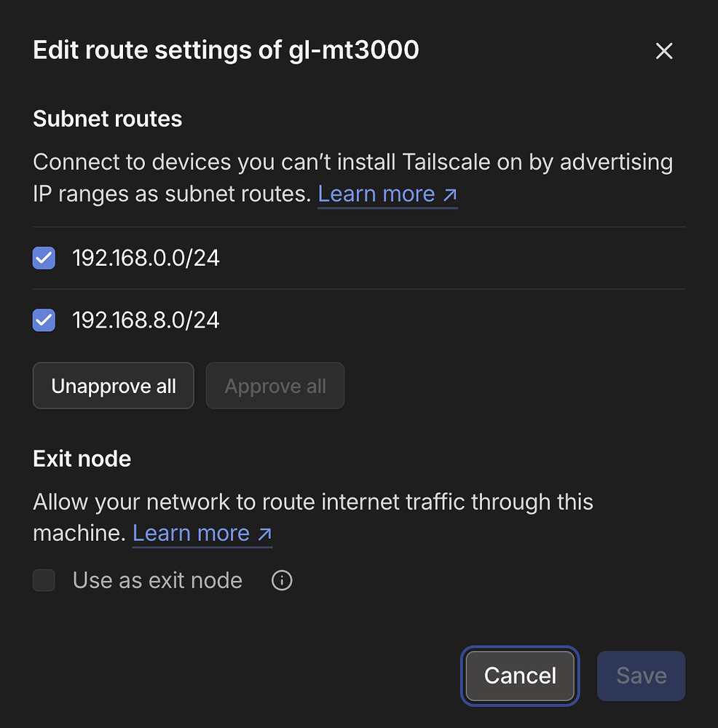The height and width of the screenshot is (728, 718).
Task: Open the subnet routes Learn more external link arrow
Action: [x=451, y=194]
